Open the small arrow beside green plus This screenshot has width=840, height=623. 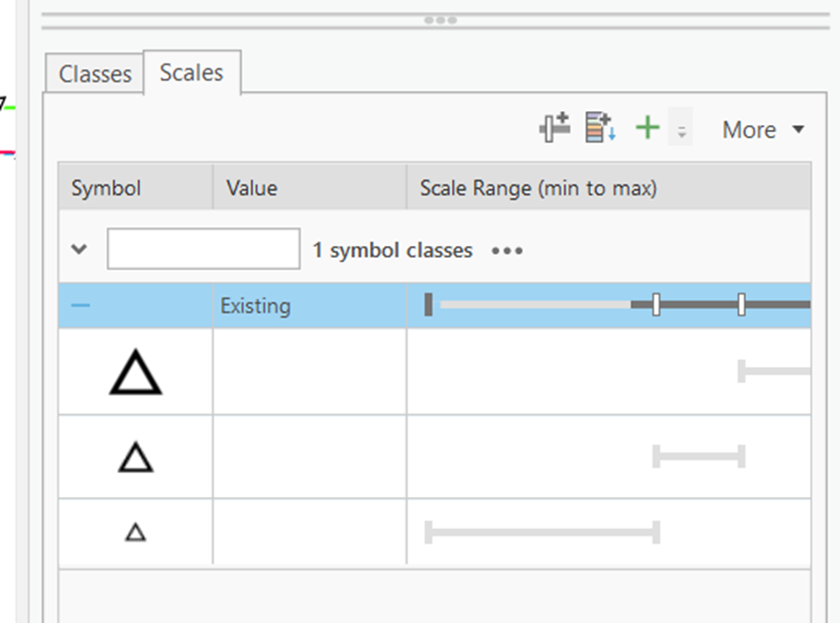680,130
